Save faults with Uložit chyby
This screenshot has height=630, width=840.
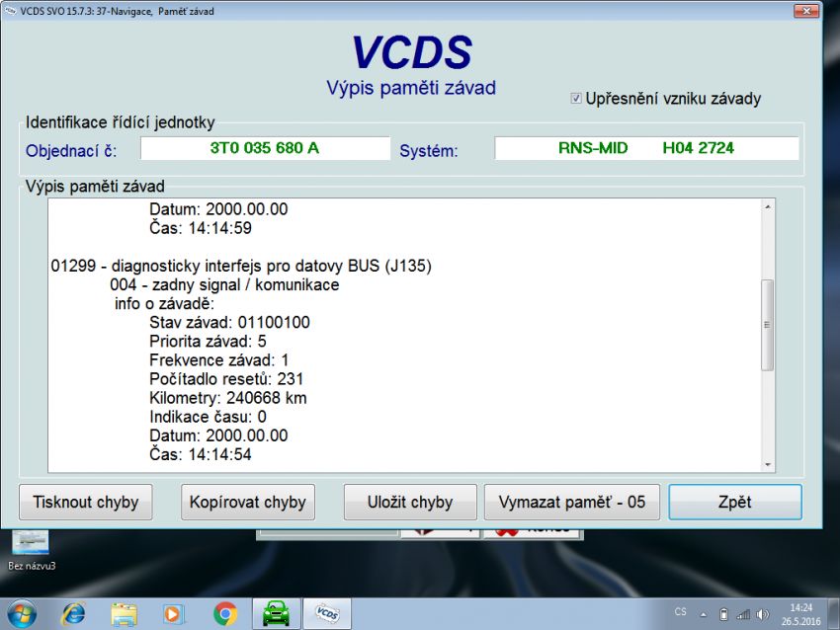pos(409,502)
